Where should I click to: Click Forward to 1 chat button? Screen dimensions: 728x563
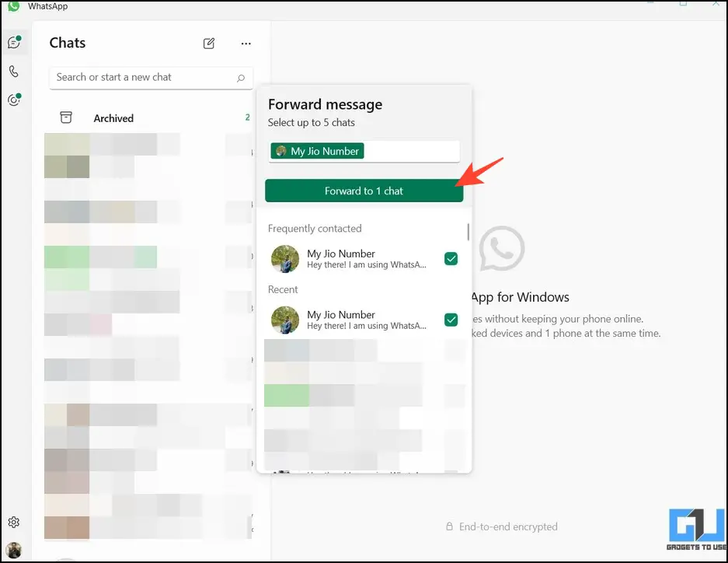[364, 191]
